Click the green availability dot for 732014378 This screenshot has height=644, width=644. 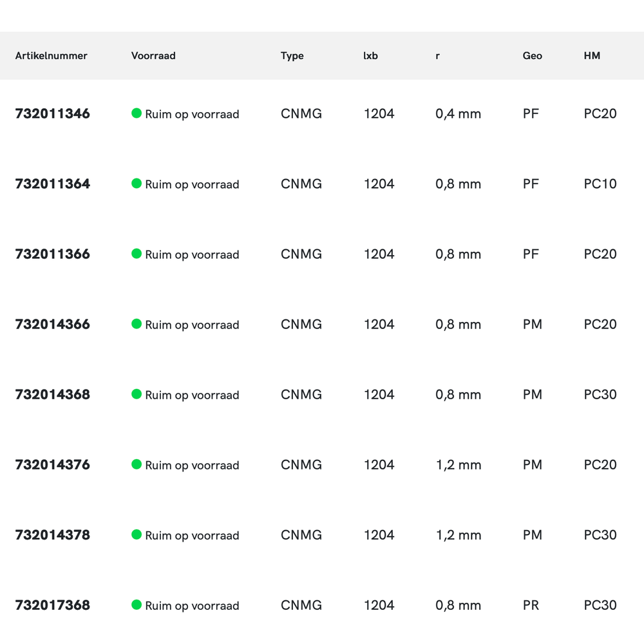point(137,535)
